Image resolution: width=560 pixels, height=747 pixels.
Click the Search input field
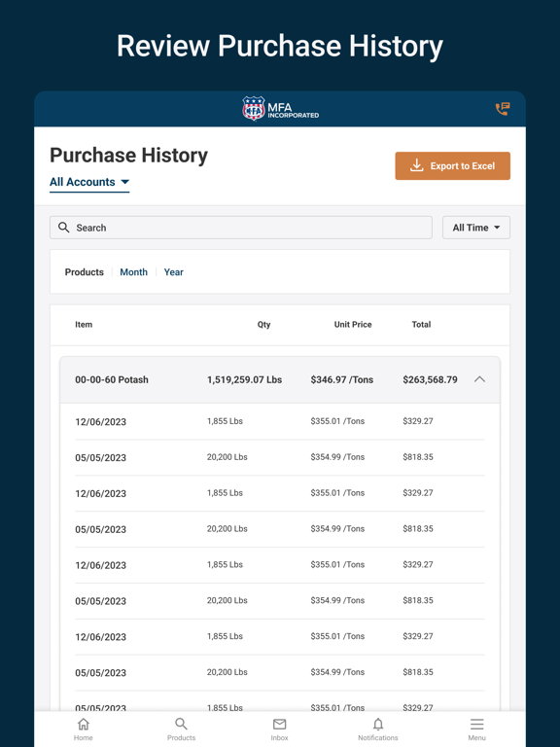(x=241, y=228)
